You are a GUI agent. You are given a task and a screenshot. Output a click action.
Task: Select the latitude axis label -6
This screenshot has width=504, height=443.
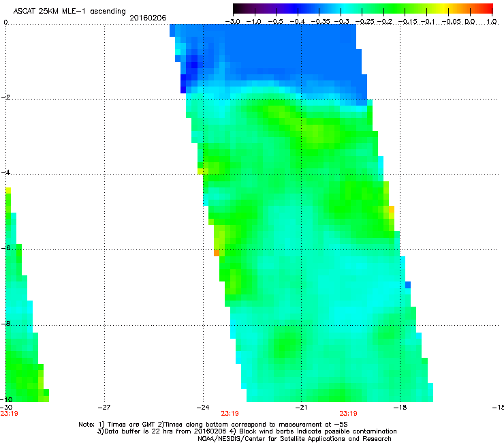(5, 248)
